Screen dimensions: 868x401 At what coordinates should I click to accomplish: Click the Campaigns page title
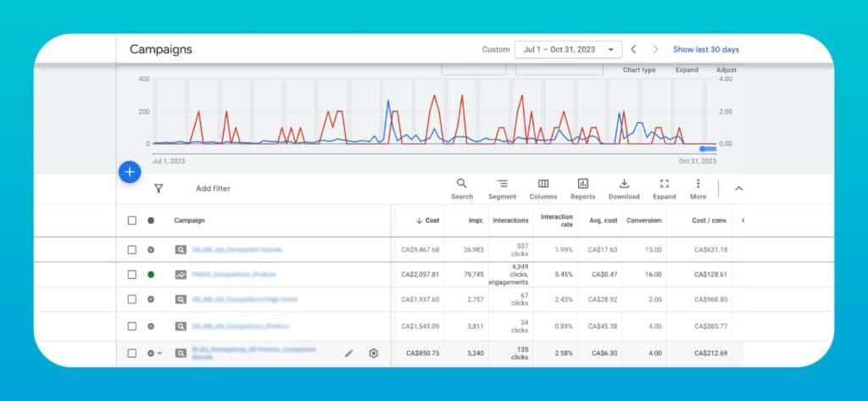click(160, 49)
